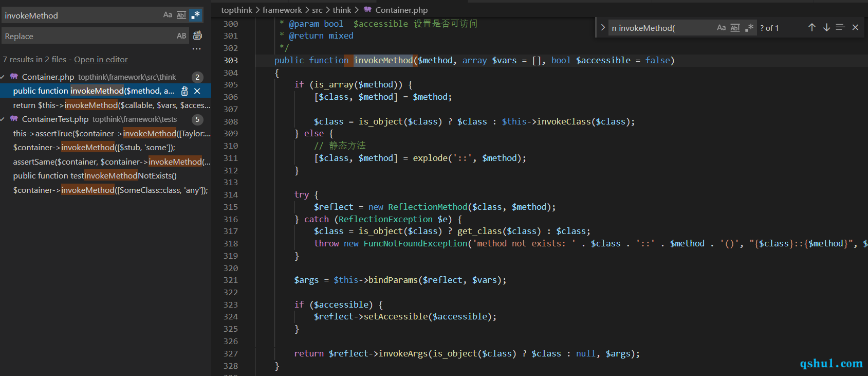The height and width of the screenshot is (376, 868).
Task: Click 'invokeArgs' on line 327
Action: [403, 353]
